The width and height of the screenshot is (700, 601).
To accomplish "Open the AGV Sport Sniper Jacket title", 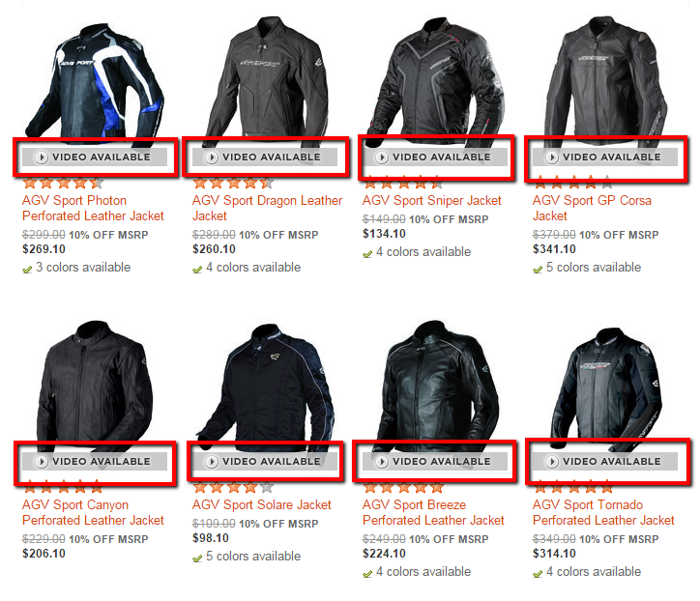I will tap(431, 201).
